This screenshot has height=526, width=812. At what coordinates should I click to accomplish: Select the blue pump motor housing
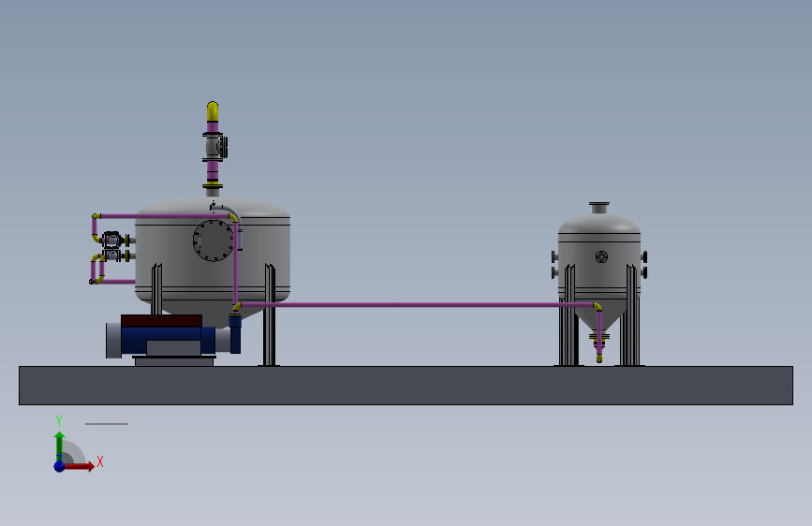(169, 334)
